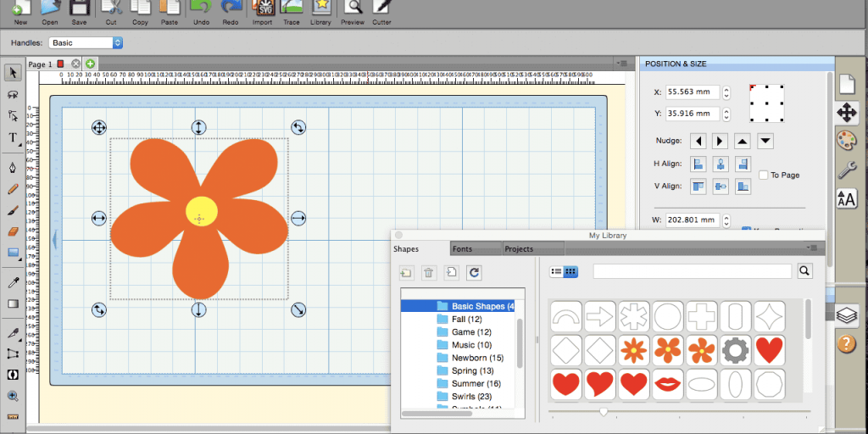868x434 pixels.
Task: Switch to the Projects tab
Action: click(534, 249)
